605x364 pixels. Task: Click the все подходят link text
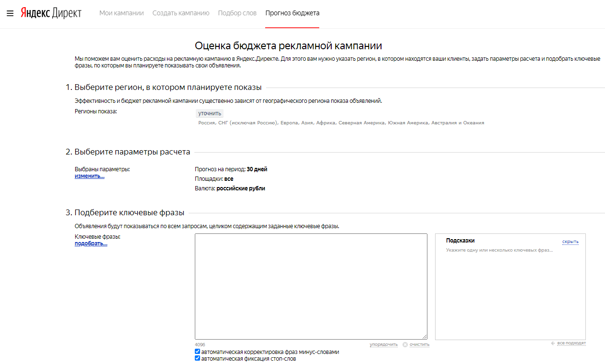571,343
